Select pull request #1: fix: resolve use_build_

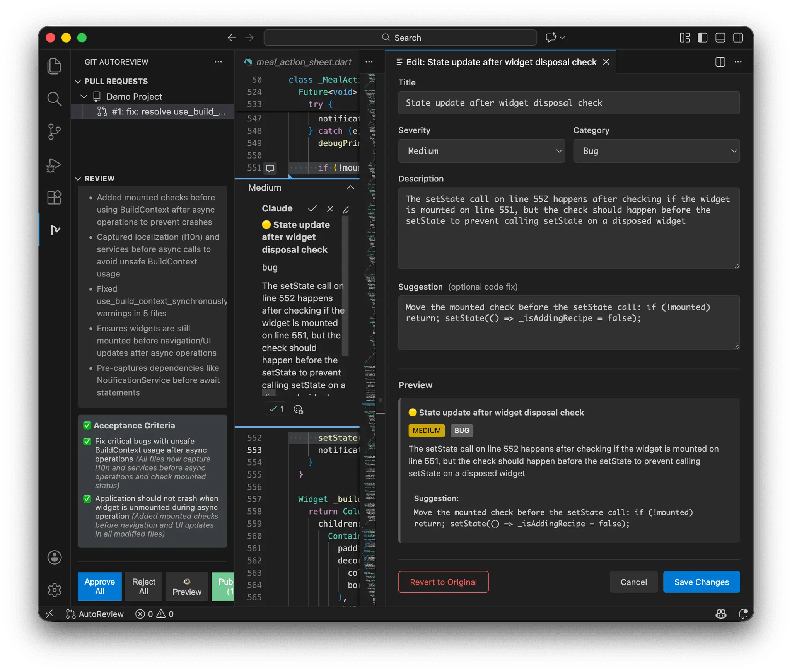click(x=153, y=111)
